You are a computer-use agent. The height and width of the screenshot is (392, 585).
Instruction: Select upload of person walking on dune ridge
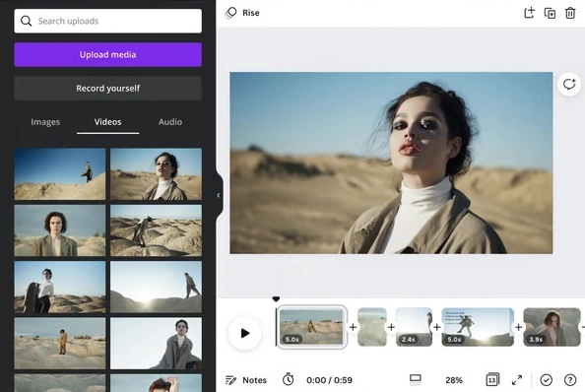60,173
